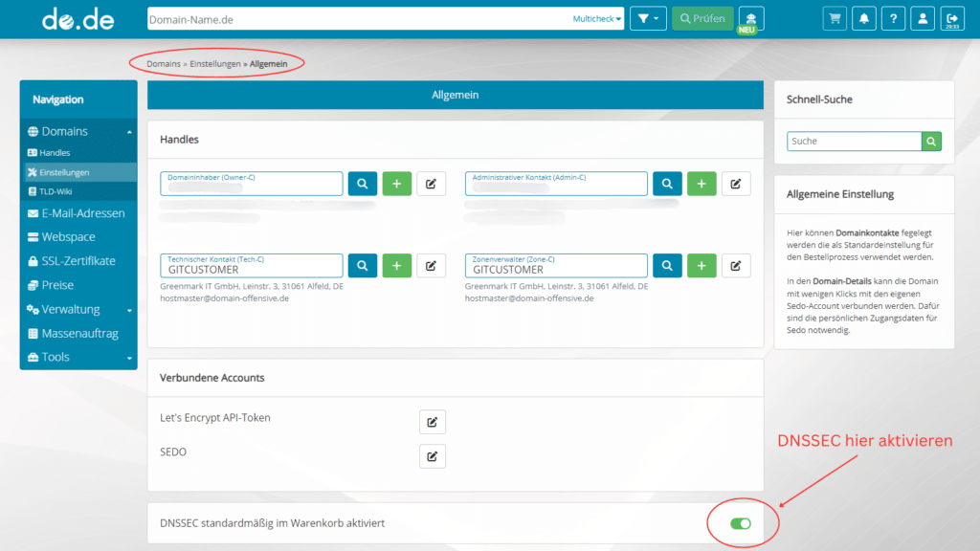Click the Schnell-Suche Suche input

click(854, 142)
